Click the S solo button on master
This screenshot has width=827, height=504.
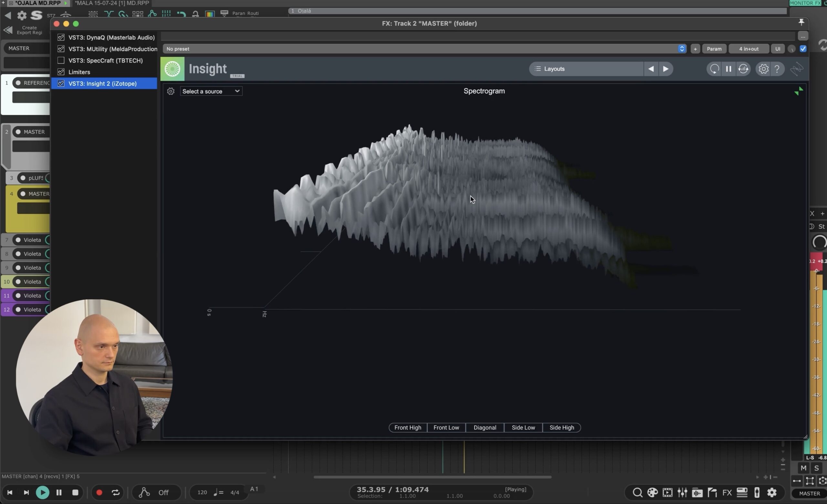tap(816, 468)
